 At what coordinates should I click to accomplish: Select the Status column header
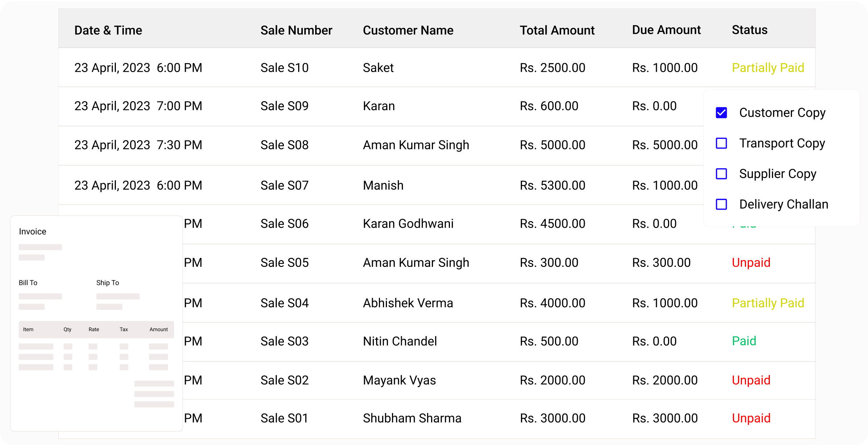click(749, 30)
